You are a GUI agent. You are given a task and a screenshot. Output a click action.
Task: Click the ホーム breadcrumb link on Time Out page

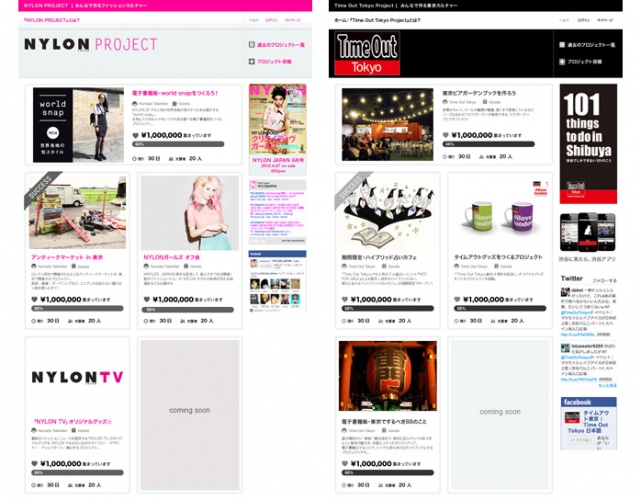pyautogui.click(x=340, y=20)
